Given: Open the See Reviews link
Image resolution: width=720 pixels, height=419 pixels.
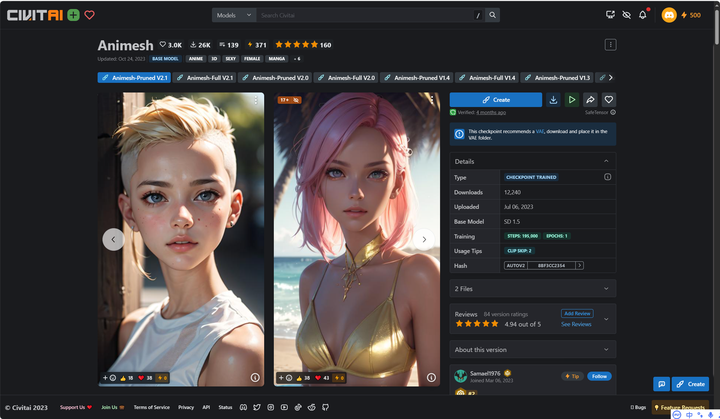Looking at the screenshot, I should pos(576,324).
